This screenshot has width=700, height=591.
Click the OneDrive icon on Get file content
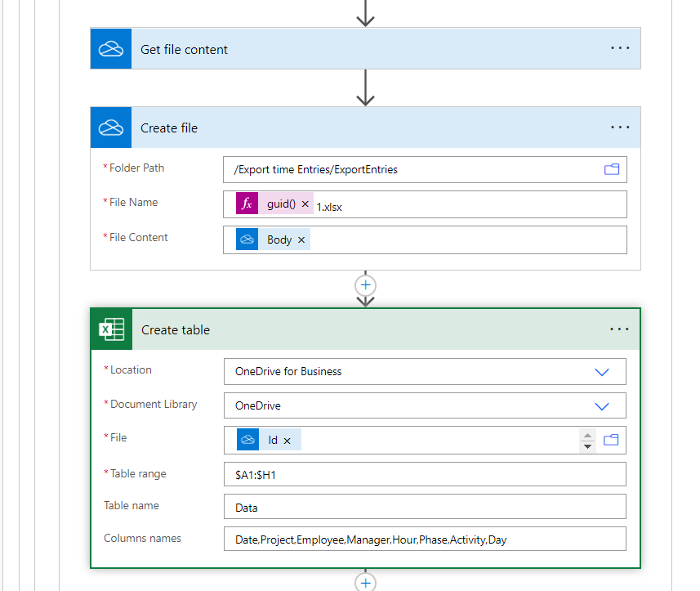point(110,49)
